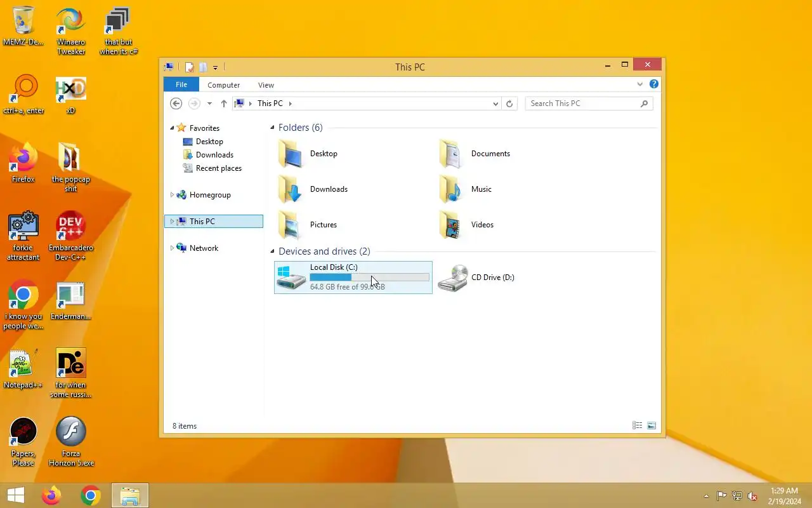Select the Firefox desktop shortcut

23,163
